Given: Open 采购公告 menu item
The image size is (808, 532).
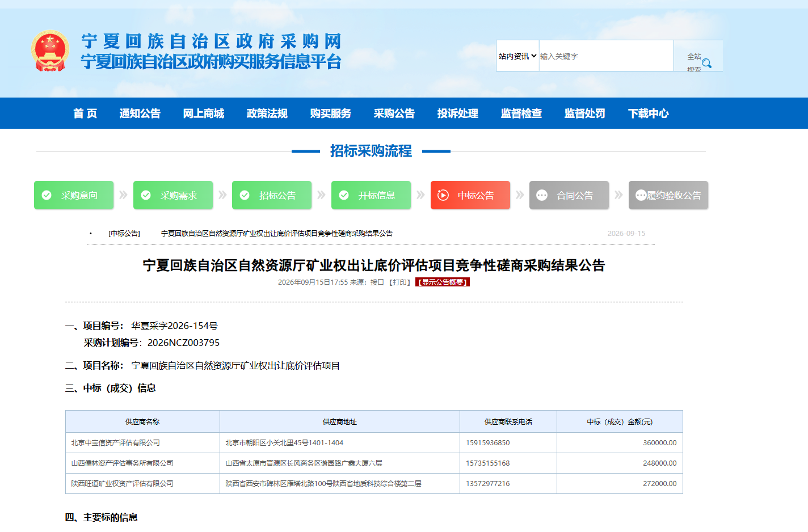Looking at the screenshot, I should (394, 113).
